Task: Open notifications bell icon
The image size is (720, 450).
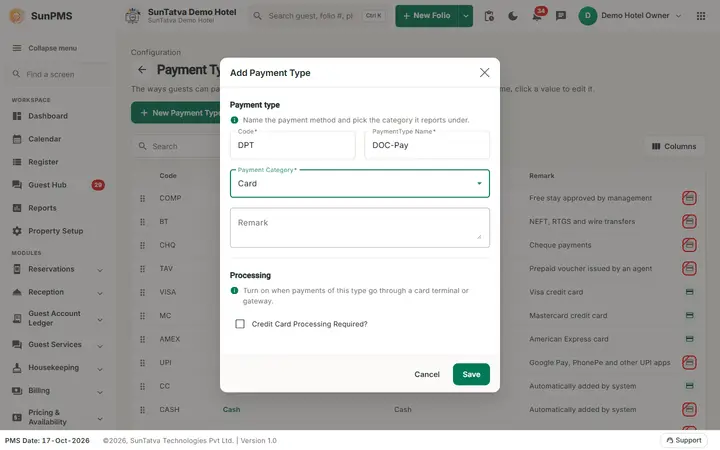Action: coord(537,17)
